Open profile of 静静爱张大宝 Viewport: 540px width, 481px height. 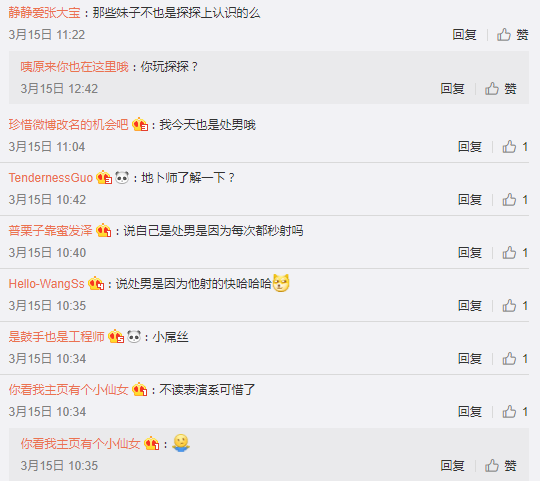coord(44,13)
